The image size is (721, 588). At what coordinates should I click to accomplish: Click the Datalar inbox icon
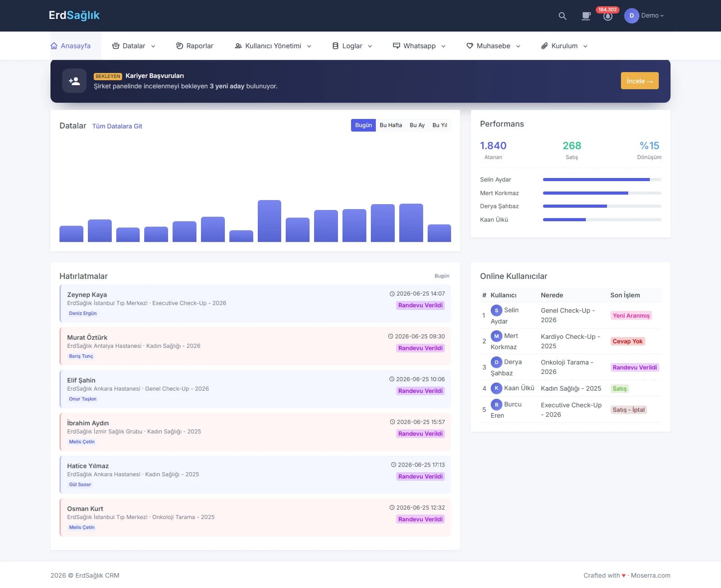(116, 46)
